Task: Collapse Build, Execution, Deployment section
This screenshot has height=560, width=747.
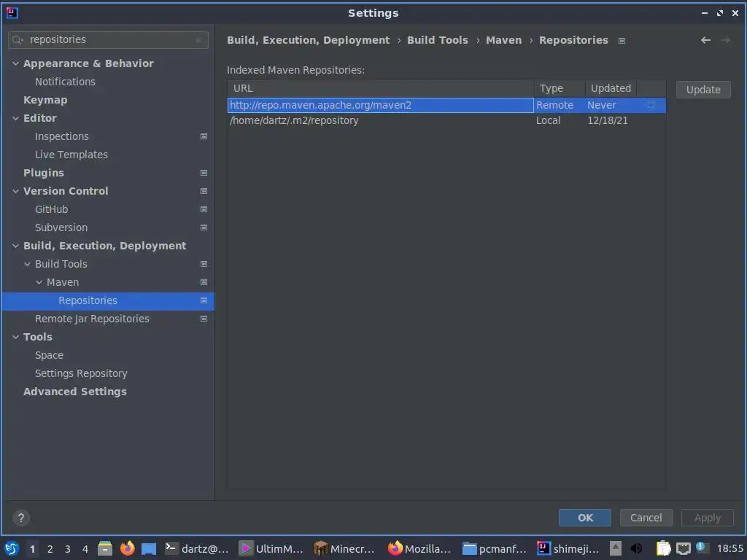Action: pyautogui.click(x=16, y=246)
